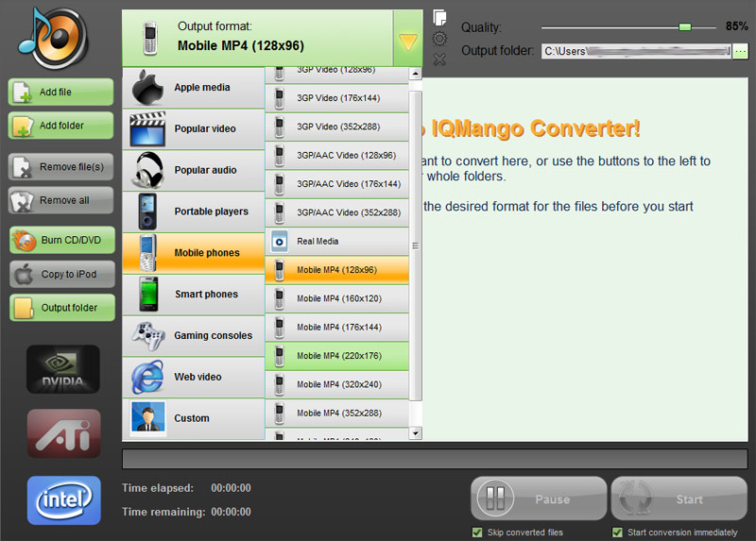Click the 85% quality value
The height and width of the screenshot is (541, 756).
point(737,26)
